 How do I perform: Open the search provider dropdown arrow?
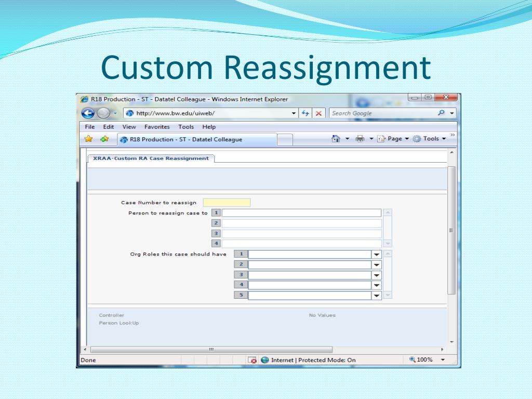pyautogui.click(x=452, y=113)
